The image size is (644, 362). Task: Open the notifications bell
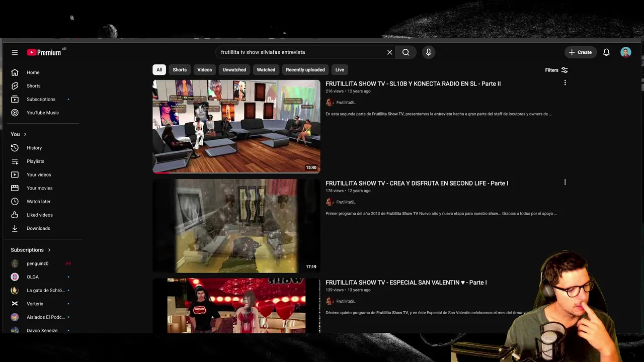606,52
